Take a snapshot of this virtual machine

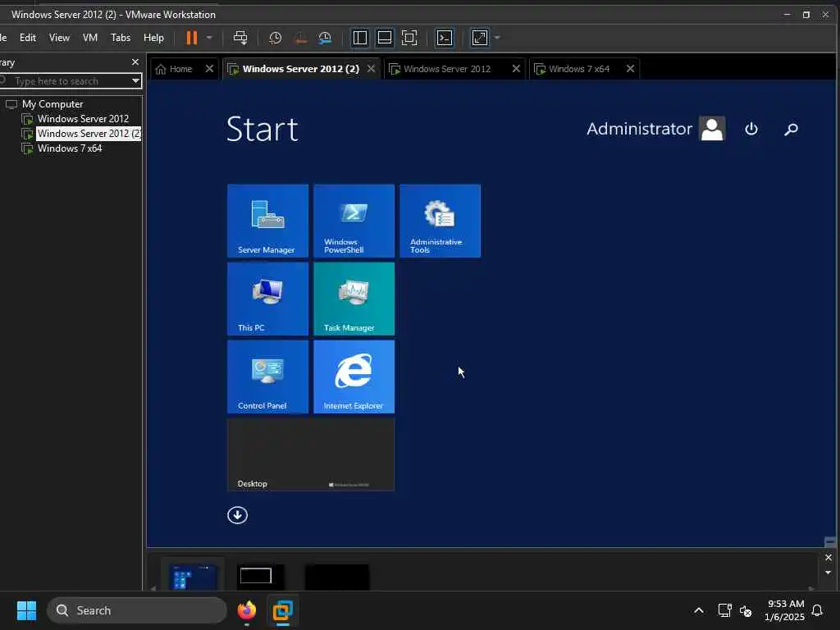276,38
